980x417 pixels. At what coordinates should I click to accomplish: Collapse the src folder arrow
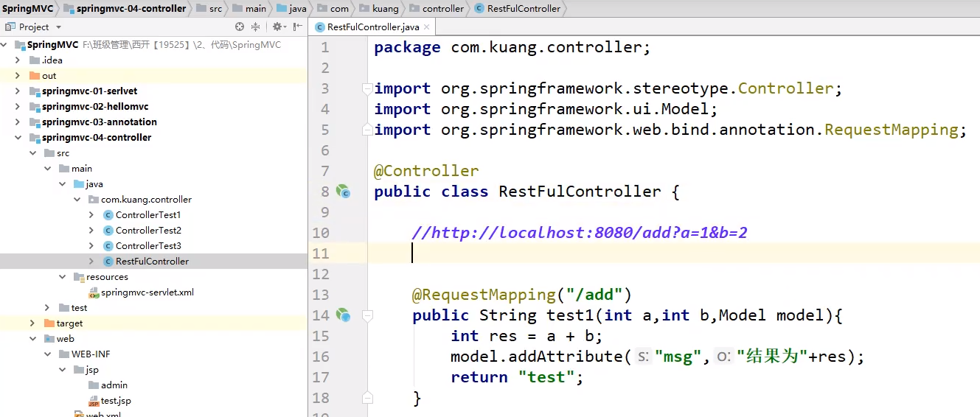click(32, 153)
